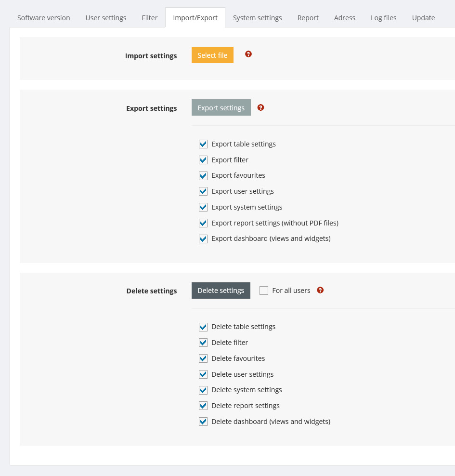Enable the For all users checkbox

[264, 291]
